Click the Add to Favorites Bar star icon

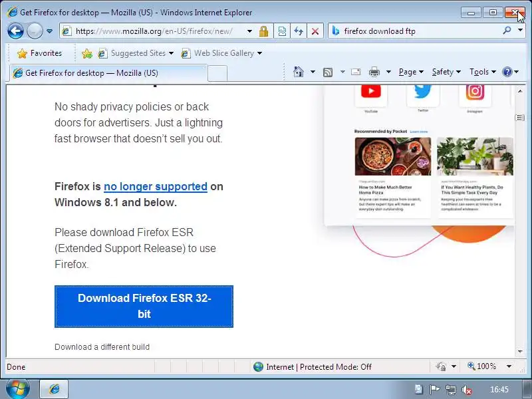[x=87, y=53]
